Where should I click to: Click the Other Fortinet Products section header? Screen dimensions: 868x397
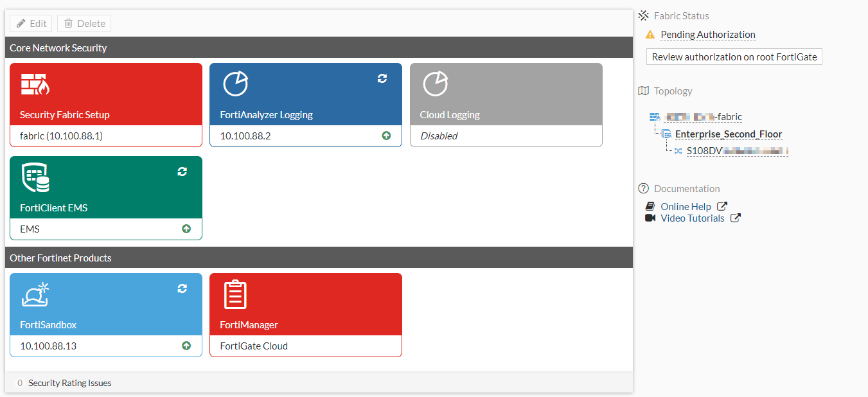(319, 258)
